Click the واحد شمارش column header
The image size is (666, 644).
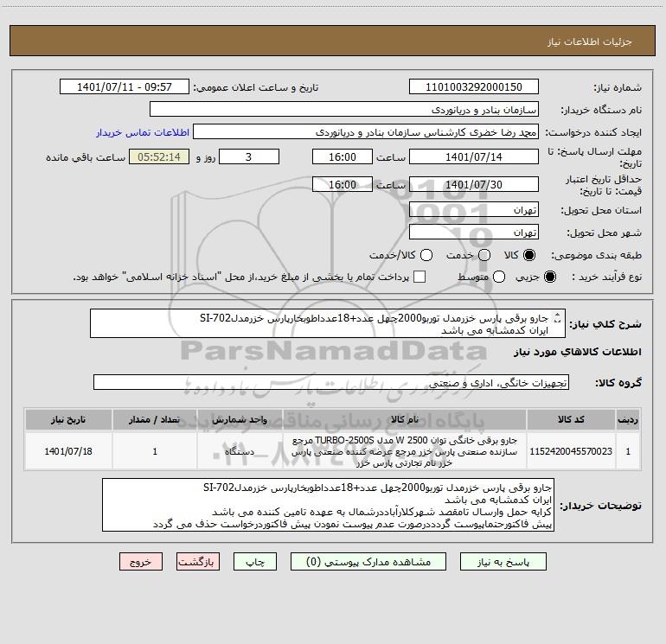tap(240, 420)
